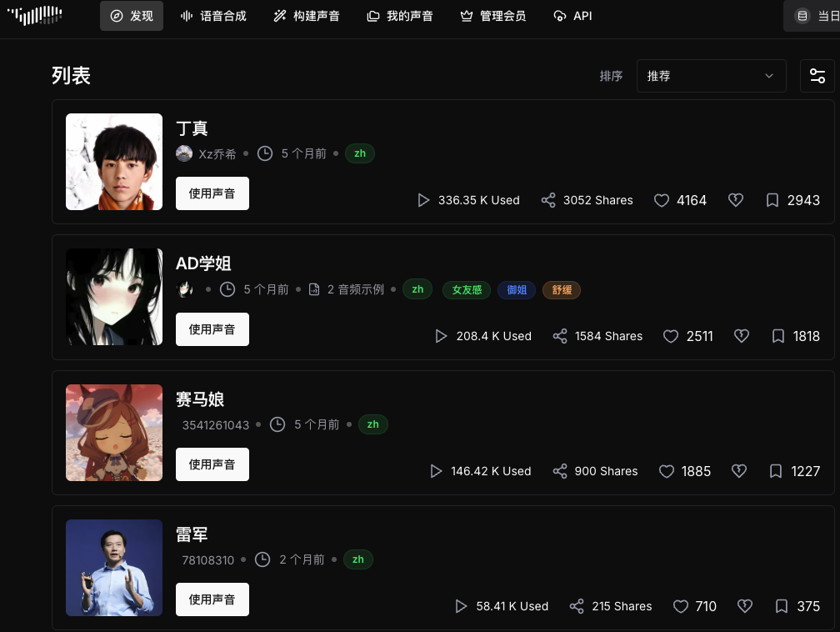Select the 女友感 tag on AD学姐
840x632 pixels.
[467, 290]
